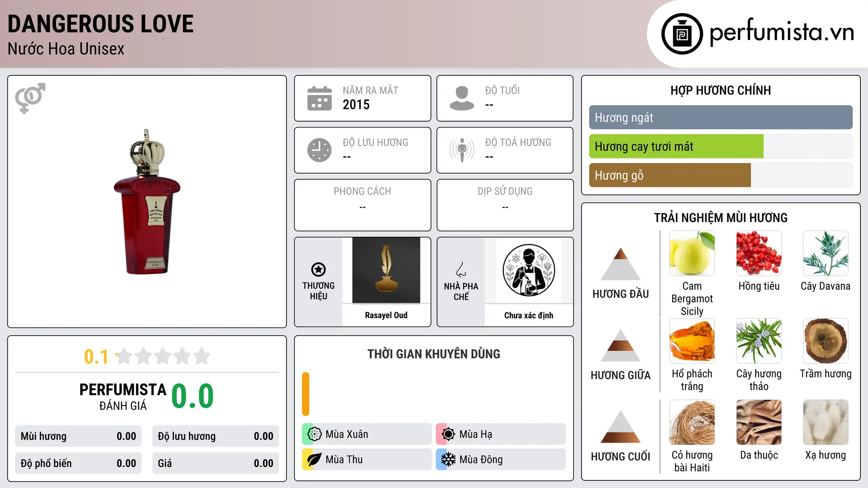Click the launch year value 2015
The width and height of the screenshot is (868, 488).
(x=356, y=105)
